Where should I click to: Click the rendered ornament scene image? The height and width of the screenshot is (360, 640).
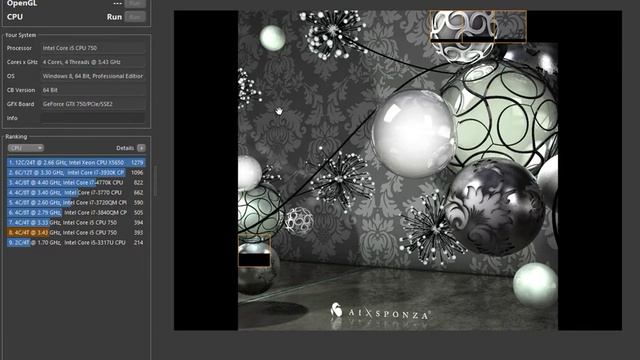[x=398, y=170]
